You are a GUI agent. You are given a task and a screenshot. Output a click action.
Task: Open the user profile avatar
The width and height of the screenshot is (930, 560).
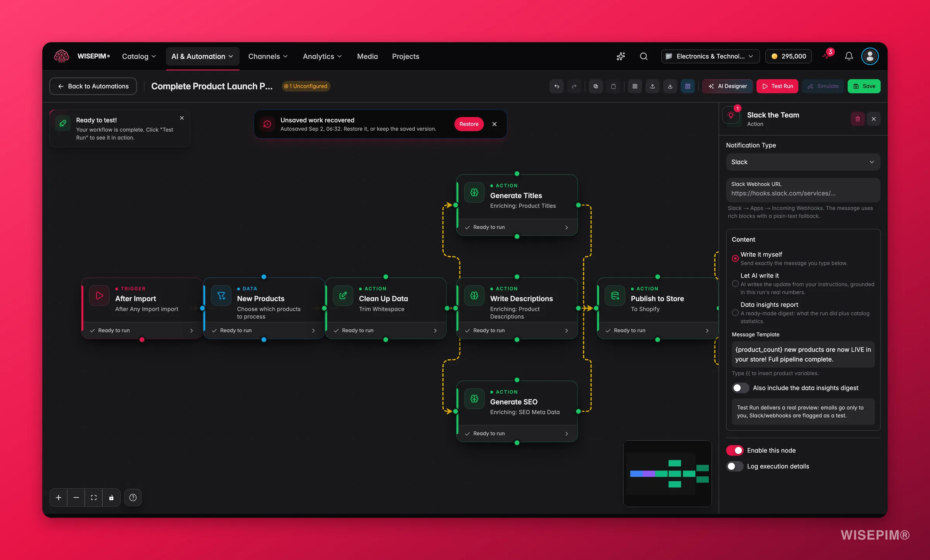(870, 56)
